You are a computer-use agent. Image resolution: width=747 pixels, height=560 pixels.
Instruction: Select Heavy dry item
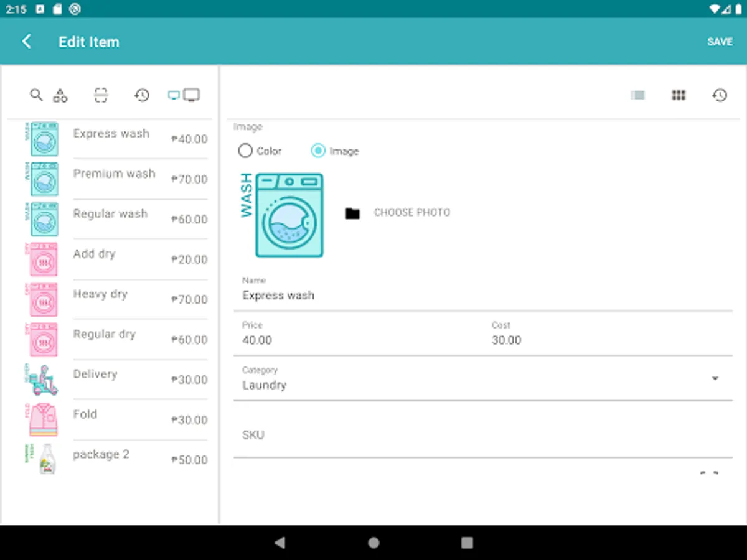pyautogui.click(x=115, y=299)
